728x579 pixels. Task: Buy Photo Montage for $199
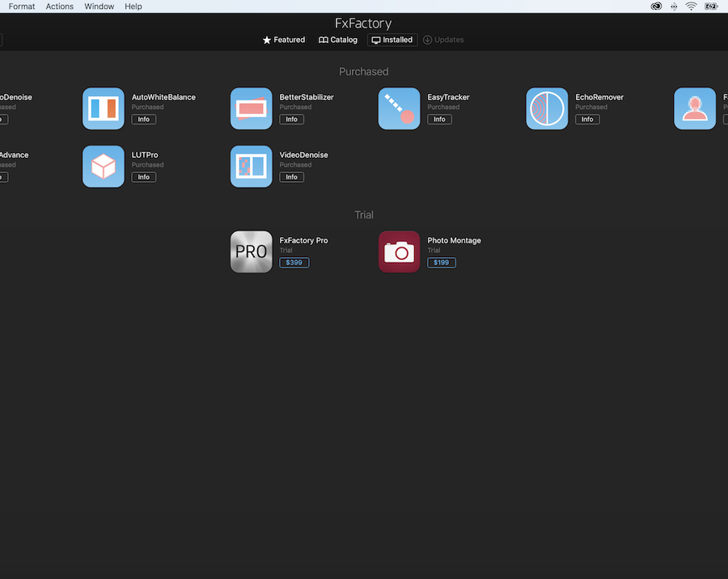click(442, 262)
